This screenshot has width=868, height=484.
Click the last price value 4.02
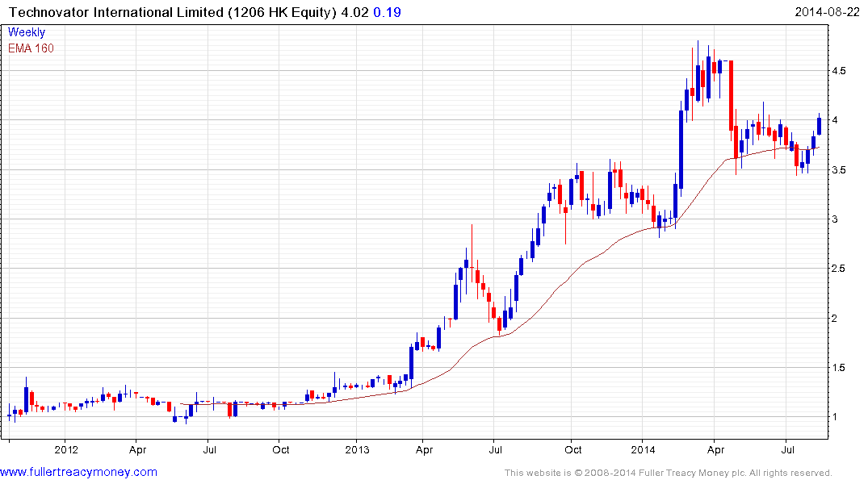coord(354,12)
